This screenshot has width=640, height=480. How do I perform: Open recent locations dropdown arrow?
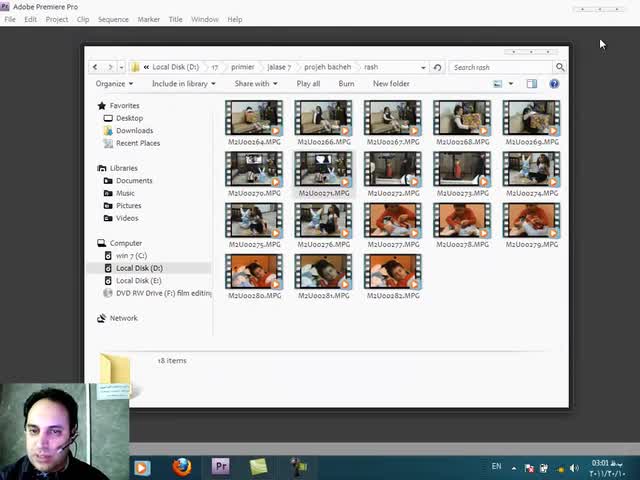coord(121,67)
